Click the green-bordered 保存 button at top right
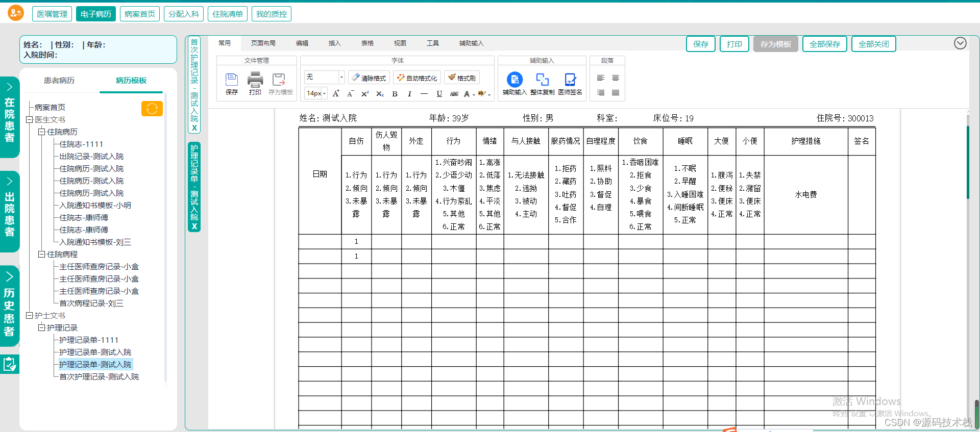 [701, 44]
